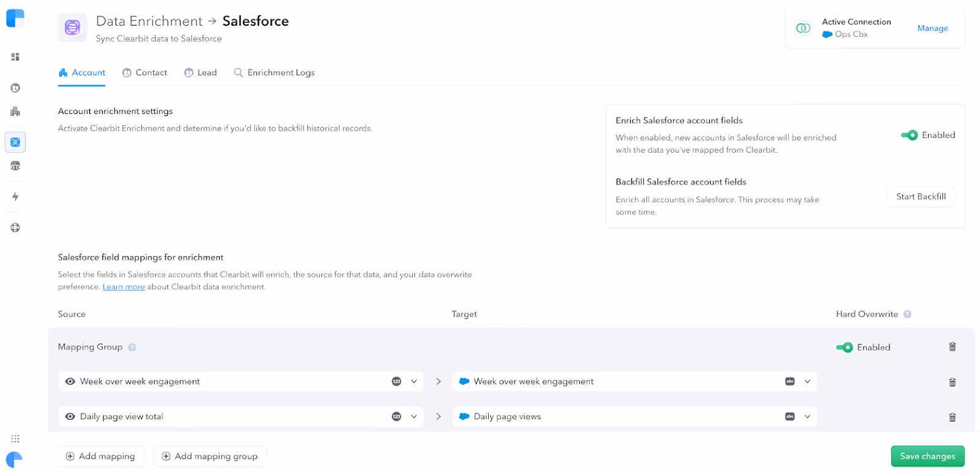Click the Start Backfill button
The image size is (980, 472).
[921, 197]
